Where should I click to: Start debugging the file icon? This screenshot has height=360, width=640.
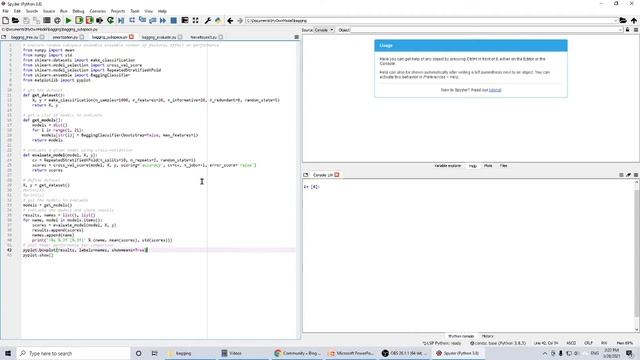[x=121, y=20]
